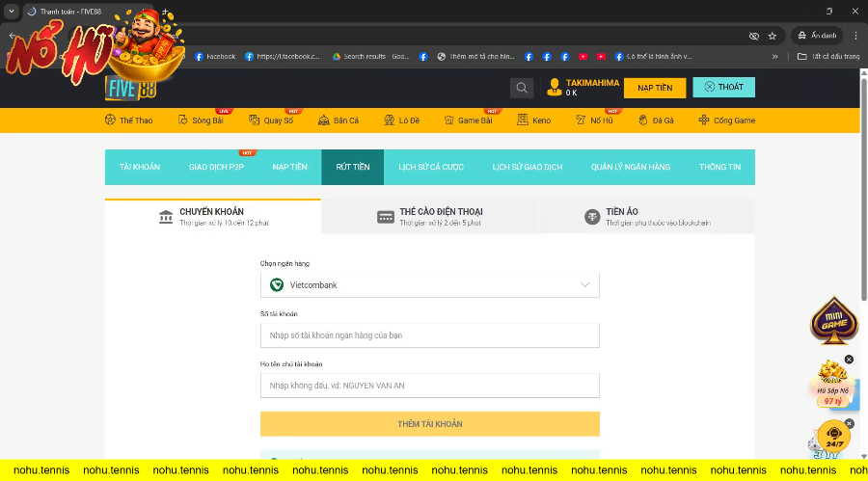Click the search magnifier icon in header
868x481 pixels.
pos(522,88)
